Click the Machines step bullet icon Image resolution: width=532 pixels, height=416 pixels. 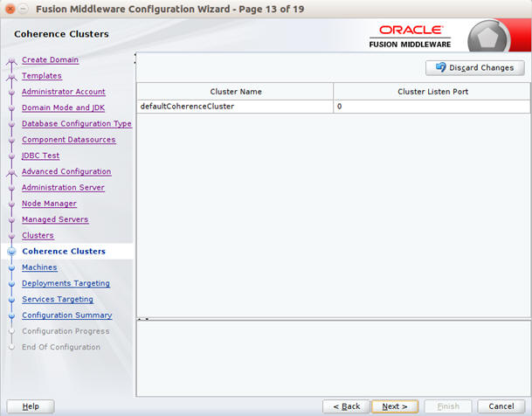[x=12, y=267]
